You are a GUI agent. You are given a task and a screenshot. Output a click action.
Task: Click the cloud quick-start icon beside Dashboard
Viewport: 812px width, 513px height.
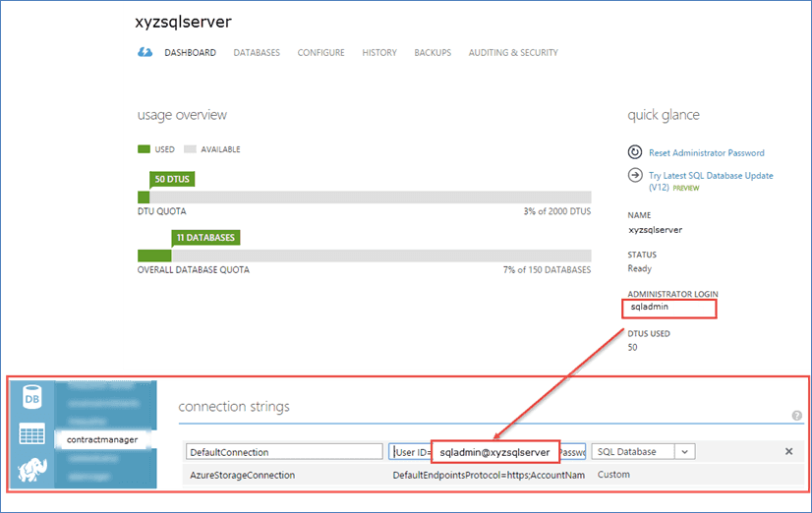click(x=145, y=53)
